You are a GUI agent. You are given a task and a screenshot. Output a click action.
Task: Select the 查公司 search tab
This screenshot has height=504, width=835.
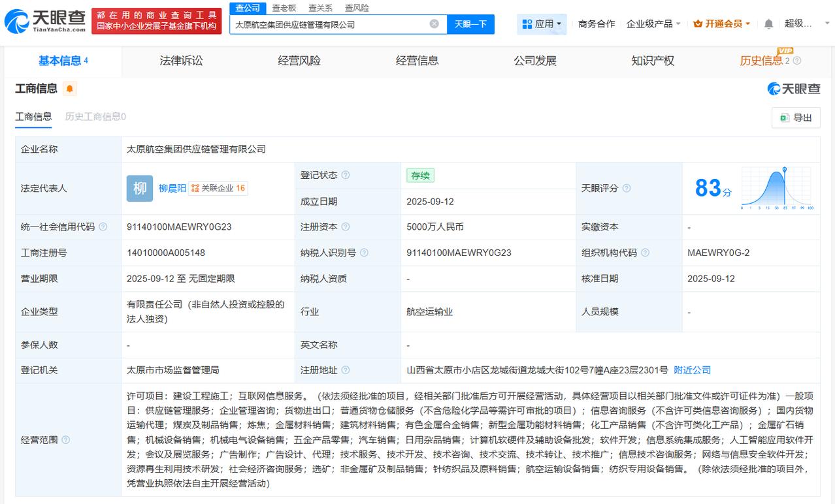point(248,8)
